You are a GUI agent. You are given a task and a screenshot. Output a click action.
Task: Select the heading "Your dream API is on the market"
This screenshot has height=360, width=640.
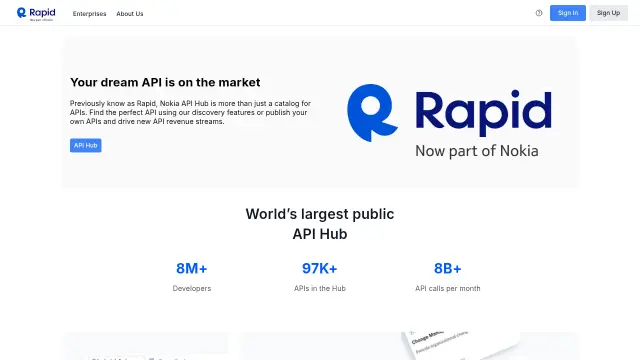pos(165,82)
